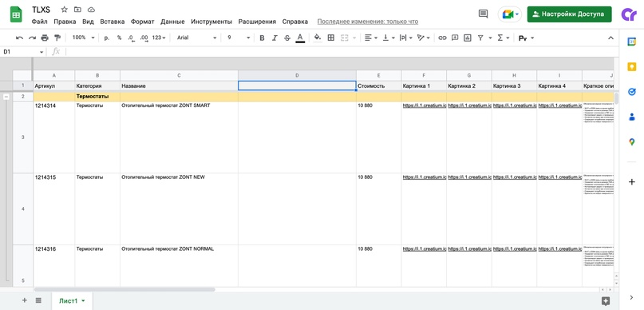This screenshot has height=310, width=644.
Task: Open Contacts side panel
Action: [x=632, y=117]
